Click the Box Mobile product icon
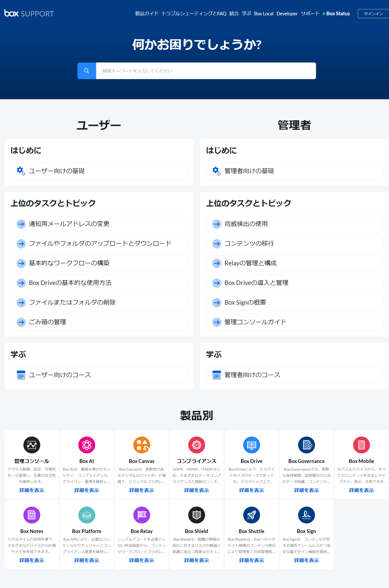389x588 pixels. pos(362,445)
